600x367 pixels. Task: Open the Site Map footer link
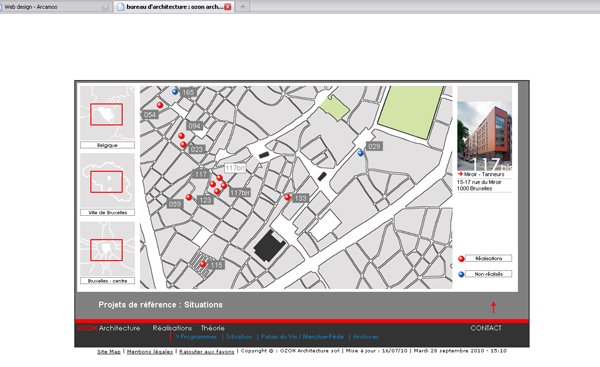click(x=109, y=351)
